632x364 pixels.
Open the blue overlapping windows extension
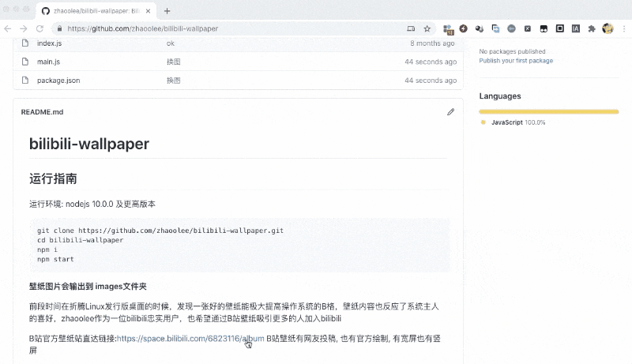click(495, 28)
